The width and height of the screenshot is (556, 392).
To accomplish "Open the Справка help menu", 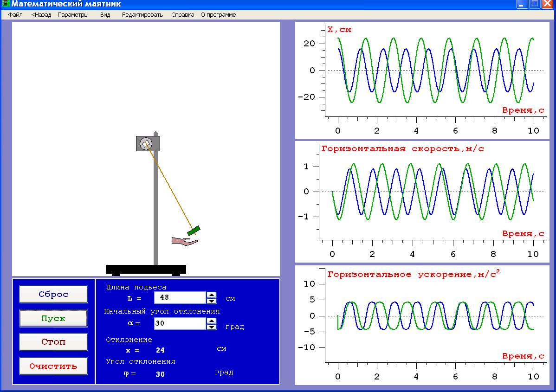I will click(182, 14).
